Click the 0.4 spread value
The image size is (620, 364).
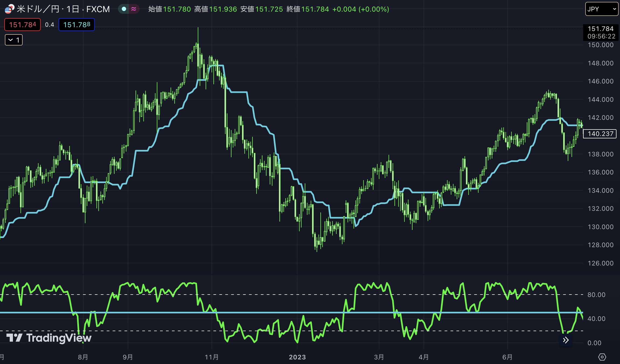[x=49, y=24]
